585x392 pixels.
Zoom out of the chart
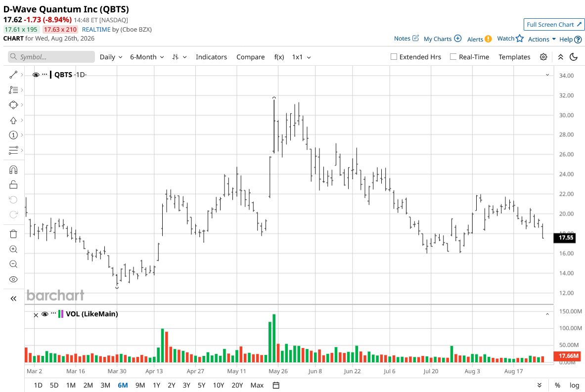(x=13, y=264)
